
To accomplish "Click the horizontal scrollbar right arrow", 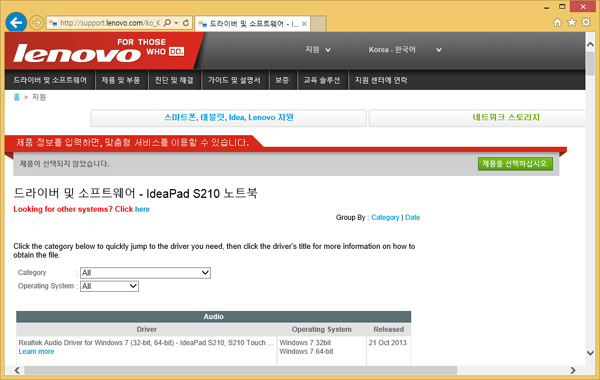I will coord(573,370).
